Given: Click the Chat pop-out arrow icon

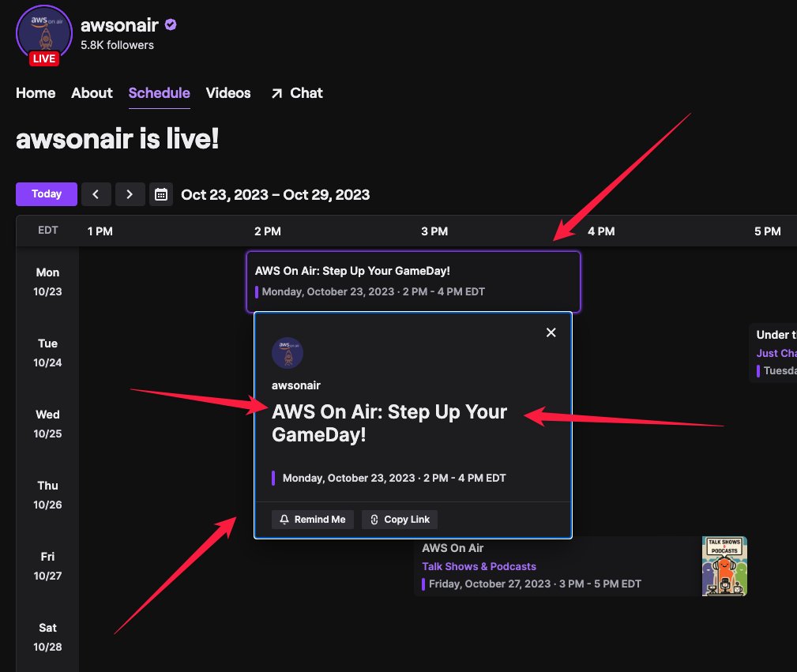Looking at the screenshot, I should point(276,93).
